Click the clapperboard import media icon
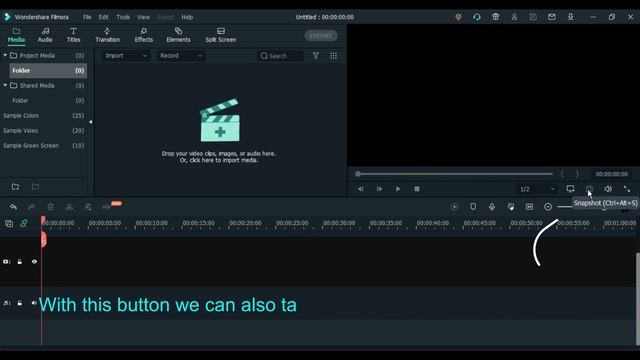The image size is (640, 360). pyautogui.click(x=220, y=120)
